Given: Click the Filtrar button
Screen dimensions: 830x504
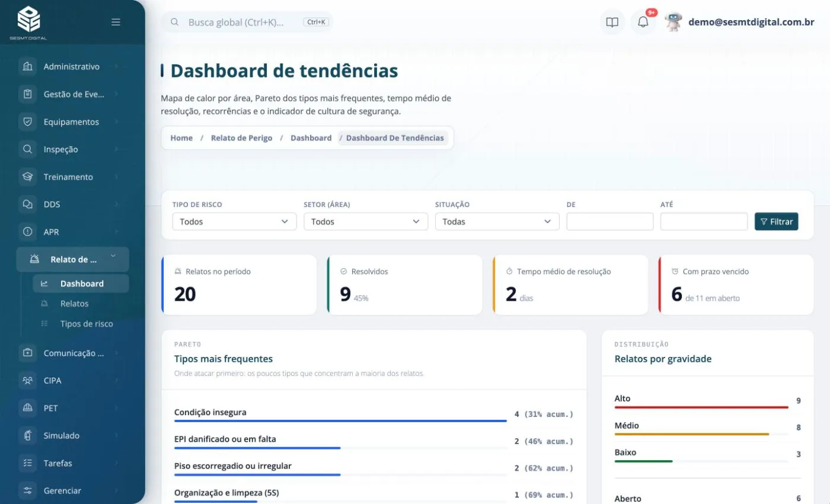Looking at the screenshot, I should pyautogui.click(x=776, y=222).
